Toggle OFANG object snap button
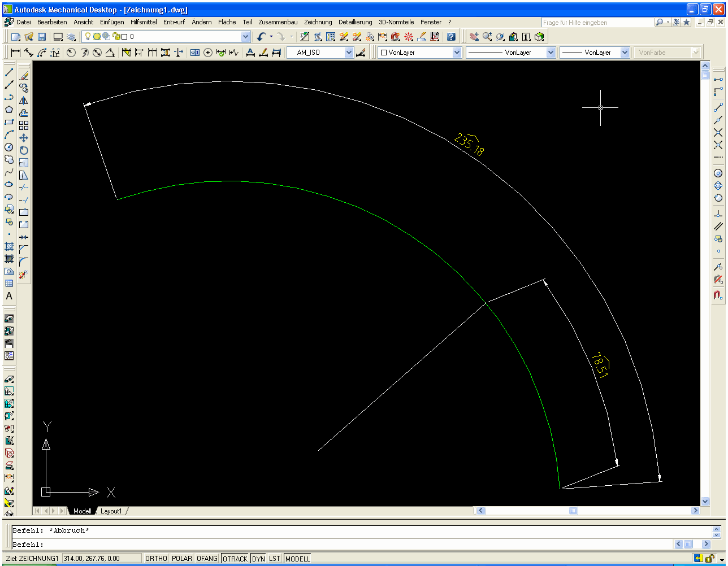 pyautogui.click(x=207, y=558)
